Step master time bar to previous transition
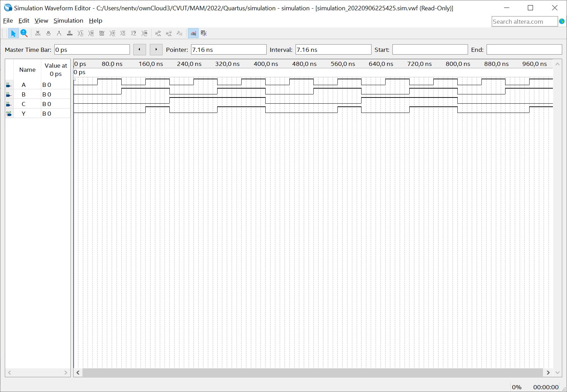The image size is (567, 392). (140, 49)
